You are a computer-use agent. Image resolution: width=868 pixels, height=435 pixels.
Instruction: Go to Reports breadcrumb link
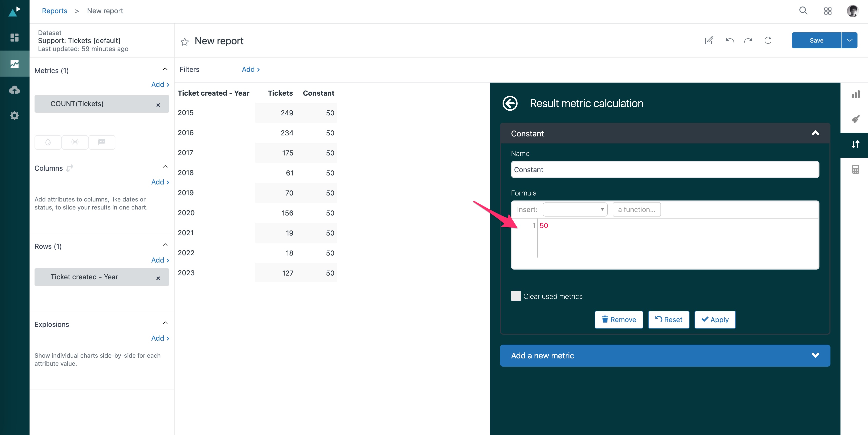[x=55, y=11]
